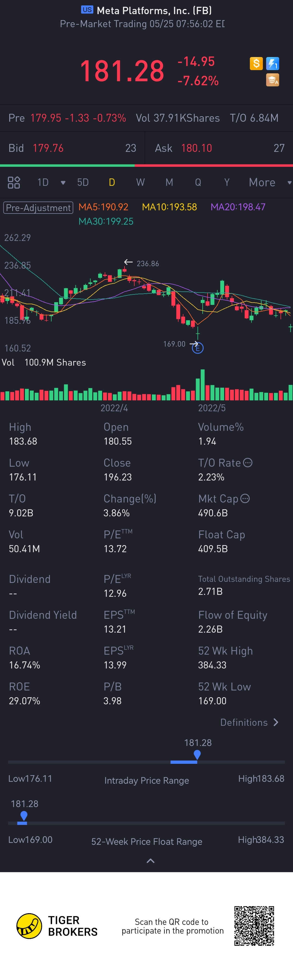Image resolution: width=293 pixels, height=980 pixels.
Task: Expand the 1D timeframe dropdown arrow
Action: tap(63, 183)
